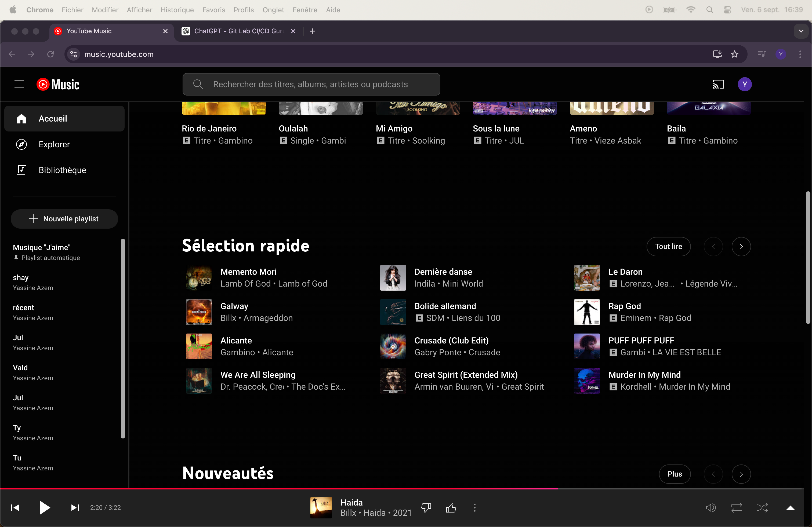
Task: Toggle repeat mode in player
Action: pyautogui.click(x=737, y=508)
